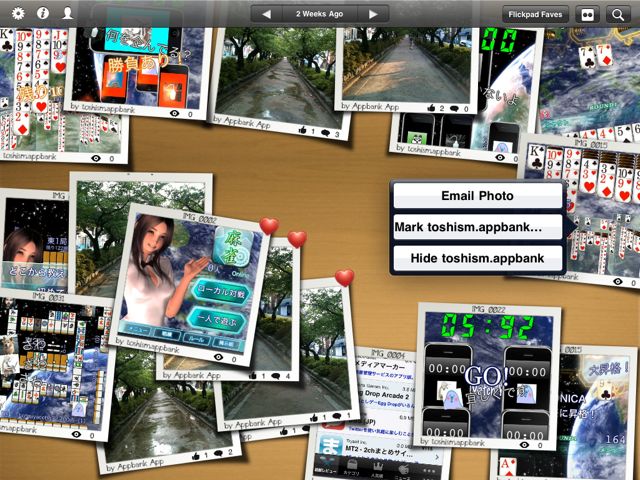640x480 pixels.
Task: Tap the Flickr two-dot logo button
Action: (587, 15)
